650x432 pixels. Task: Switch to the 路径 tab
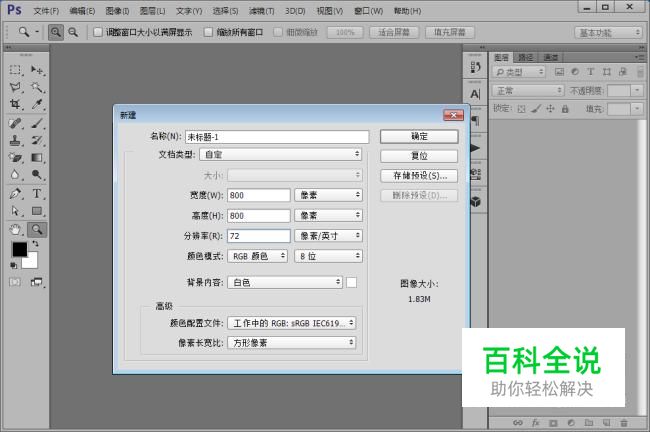525,57
